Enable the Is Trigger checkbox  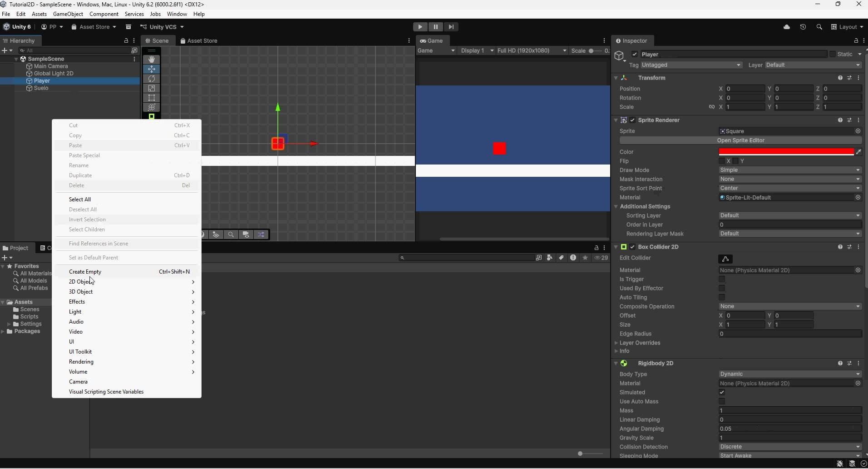tap(722, 279)
